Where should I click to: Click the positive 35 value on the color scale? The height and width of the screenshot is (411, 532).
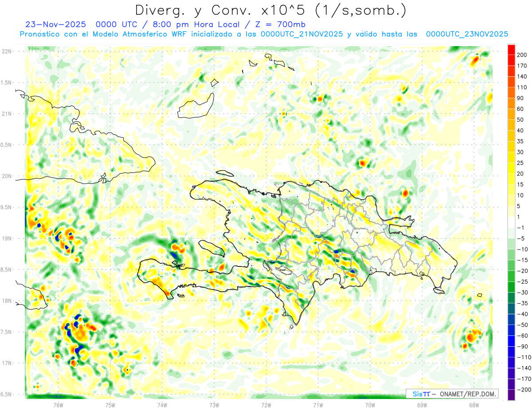click(x=521, y=141)
